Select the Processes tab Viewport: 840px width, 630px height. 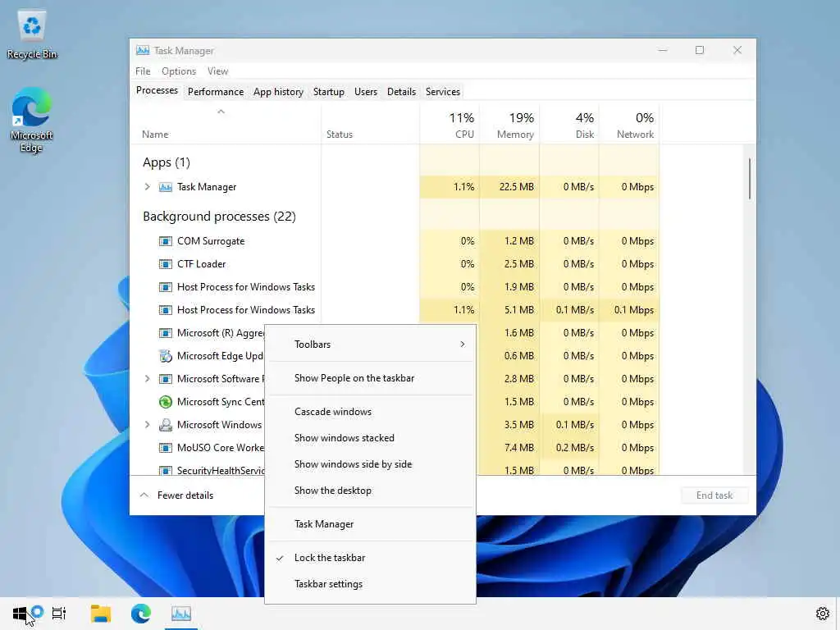pos(157,90)
